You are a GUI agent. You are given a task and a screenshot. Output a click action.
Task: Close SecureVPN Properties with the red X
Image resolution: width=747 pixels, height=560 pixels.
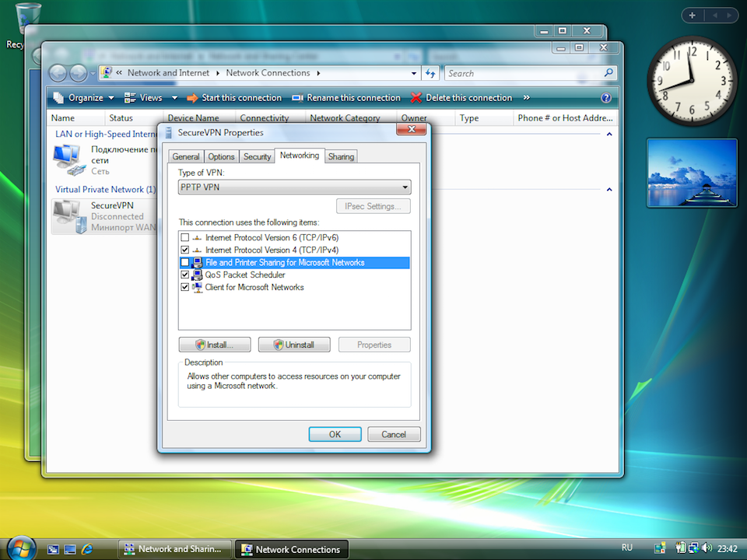411,129
